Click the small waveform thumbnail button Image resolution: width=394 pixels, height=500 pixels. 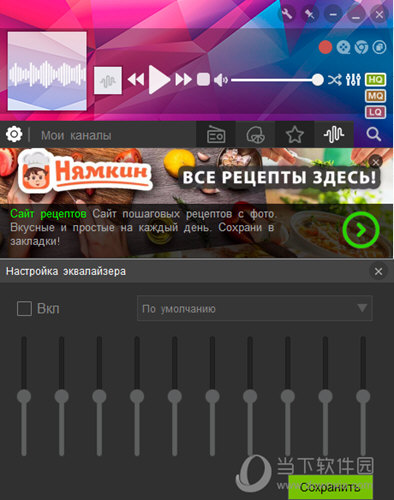[x=108, y=80]
